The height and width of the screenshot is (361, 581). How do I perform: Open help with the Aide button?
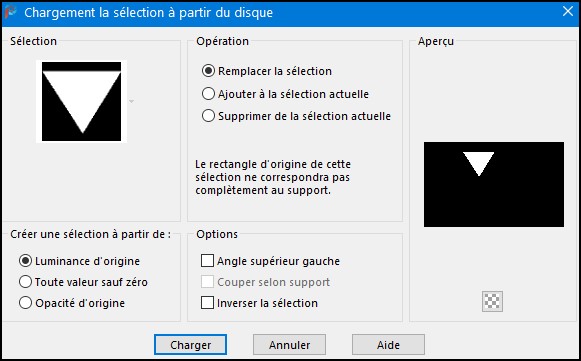click(x=388, y=345)
